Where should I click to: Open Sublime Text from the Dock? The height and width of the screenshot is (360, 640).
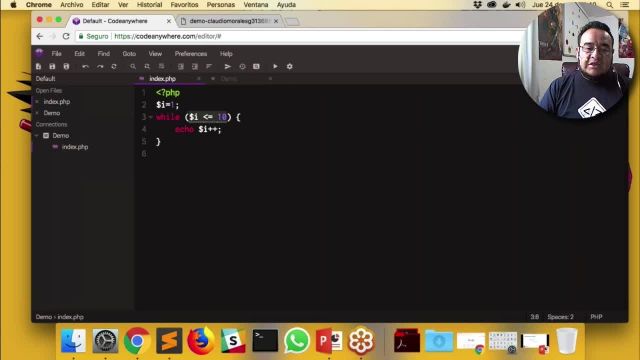169,340
